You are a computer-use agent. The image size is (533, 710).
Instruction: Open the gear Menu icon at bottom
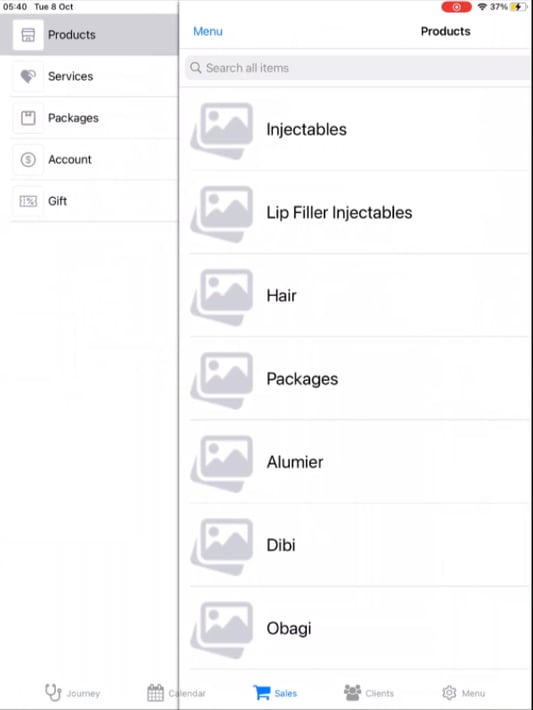coord(449,692)
